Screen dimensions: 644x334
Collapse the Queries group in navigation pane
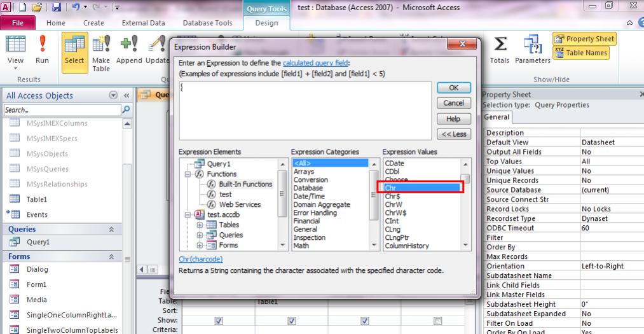pyautogui.click(x=111, y=229)
